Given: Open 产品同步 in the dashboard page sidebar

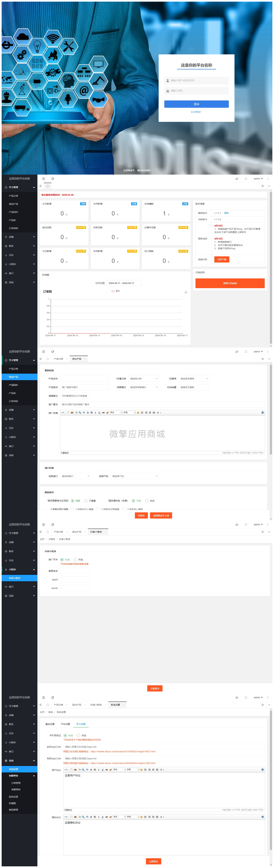Looking at the screenshot, I should click(20, 212).
